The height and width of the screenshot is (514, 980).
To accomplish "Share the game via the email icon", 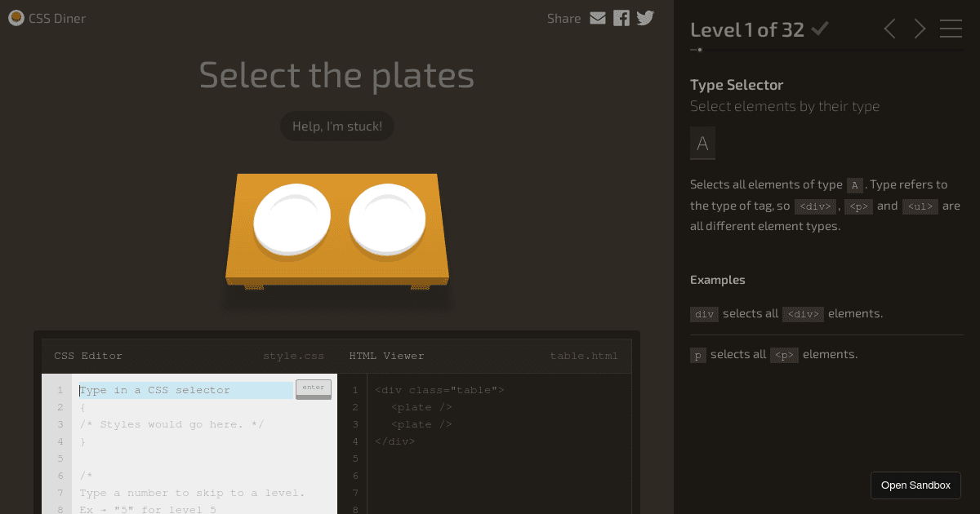I will click(x=597, y=17).
